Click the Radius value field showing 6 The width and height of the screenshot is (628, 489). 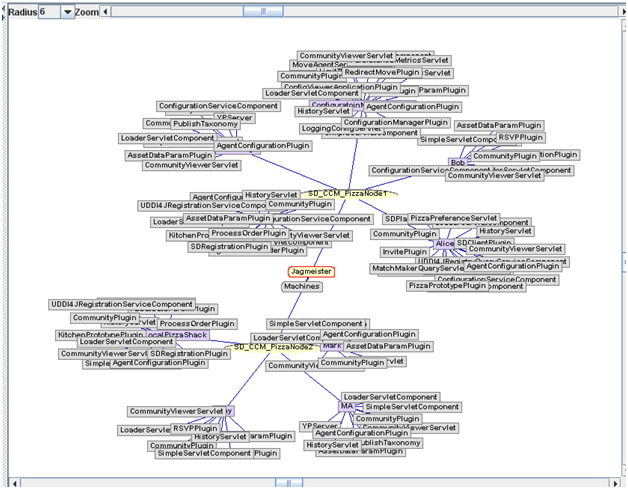coord(48,11)
